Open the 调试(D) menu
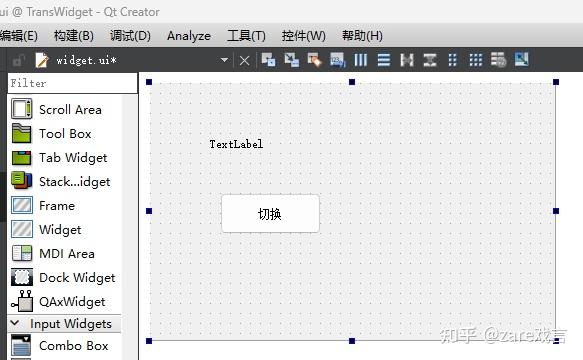This screenshot has width=583, height=360. click(130, 36)
